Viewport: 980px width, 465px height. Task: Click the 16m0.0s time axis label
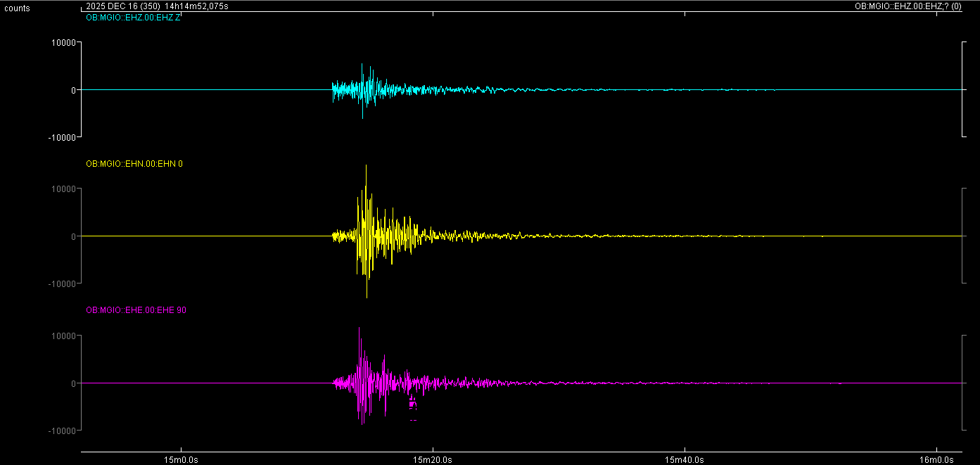pos(936,459)
